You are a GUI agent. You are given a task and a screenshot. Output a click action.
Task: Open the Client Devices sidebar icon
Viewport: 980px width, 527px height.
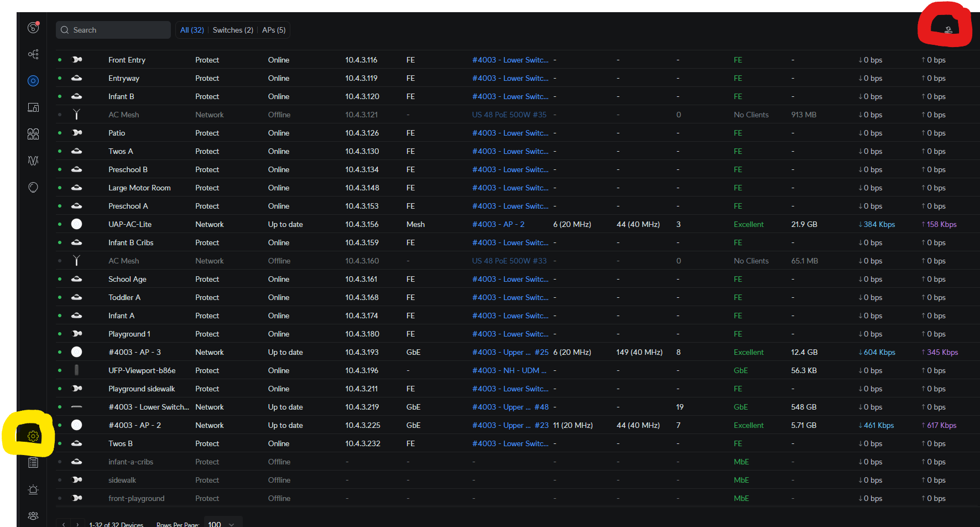pyautogui.click(x=33, y=107)
